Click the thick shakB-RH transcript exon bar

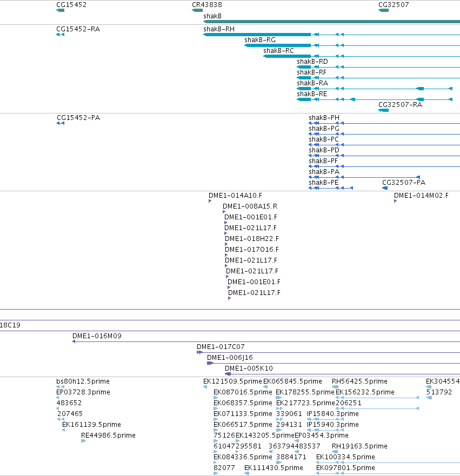click(x=257, y=35)
